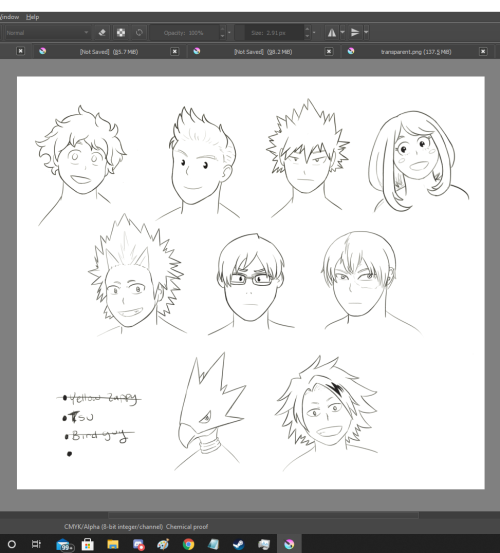Increase brush Size with the up arrow

[307, 29]
